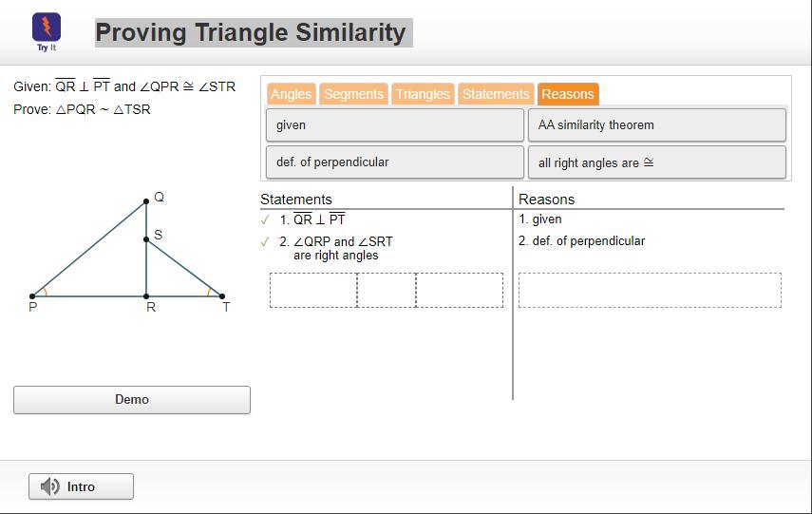Click vertex point S on the diagram
This screenshot has width=812, height=514.
pos(146,239)
